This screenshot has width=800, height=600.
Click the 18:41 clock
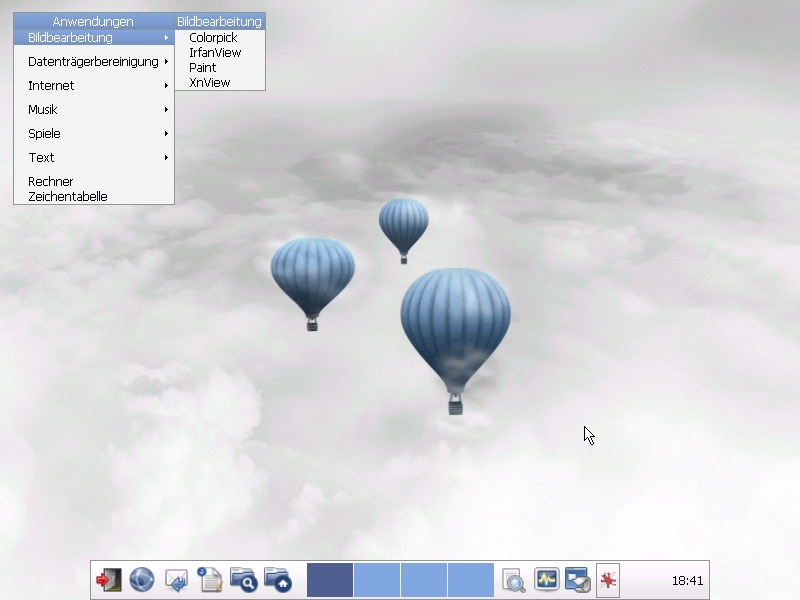click(687, 581)
